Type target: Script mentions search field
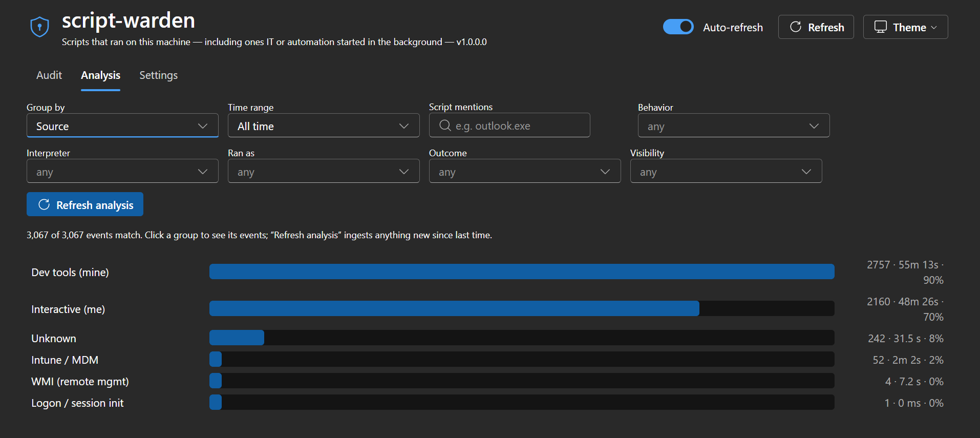980x438 pixels. point(509,126)
